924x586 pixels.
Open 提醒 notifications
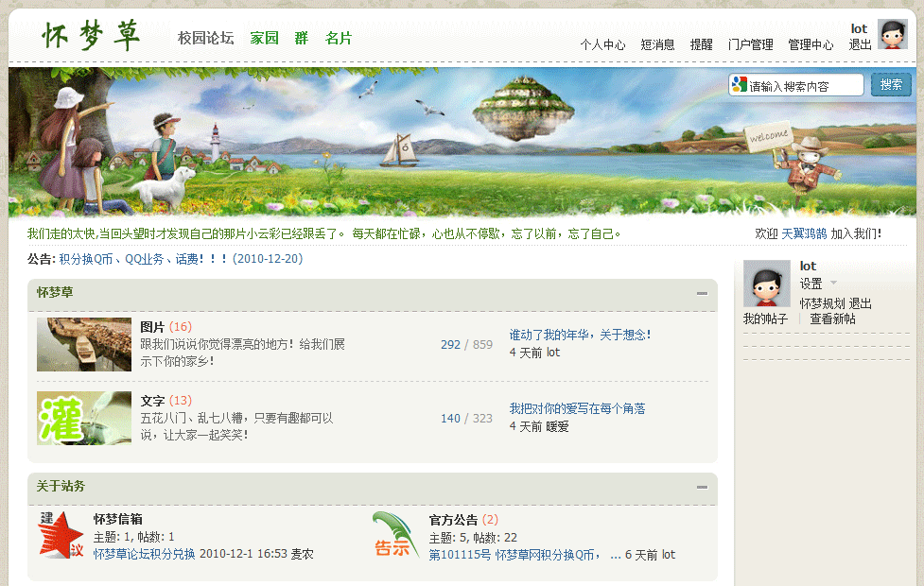701,44
